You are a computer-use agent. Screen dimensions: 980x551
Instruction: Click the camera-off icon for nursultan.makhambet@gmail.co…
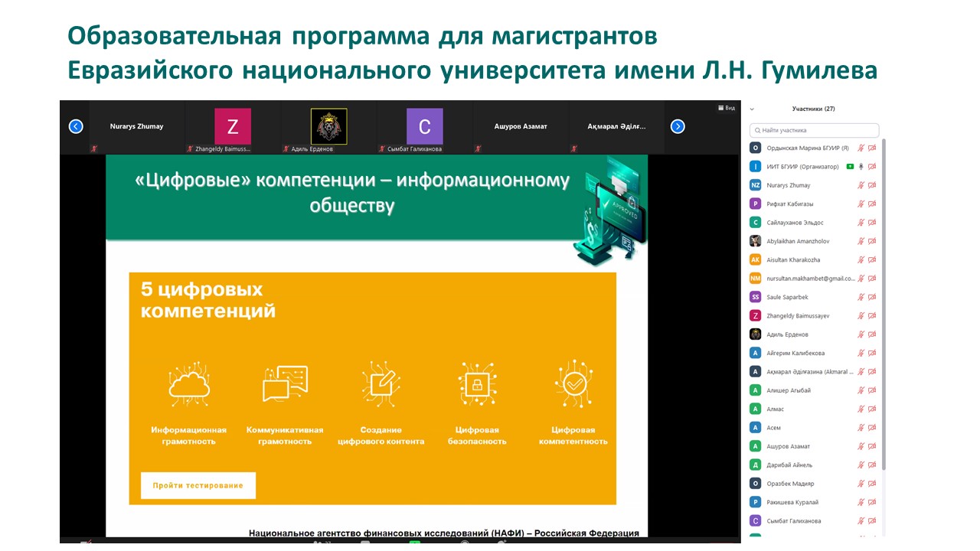872,279
